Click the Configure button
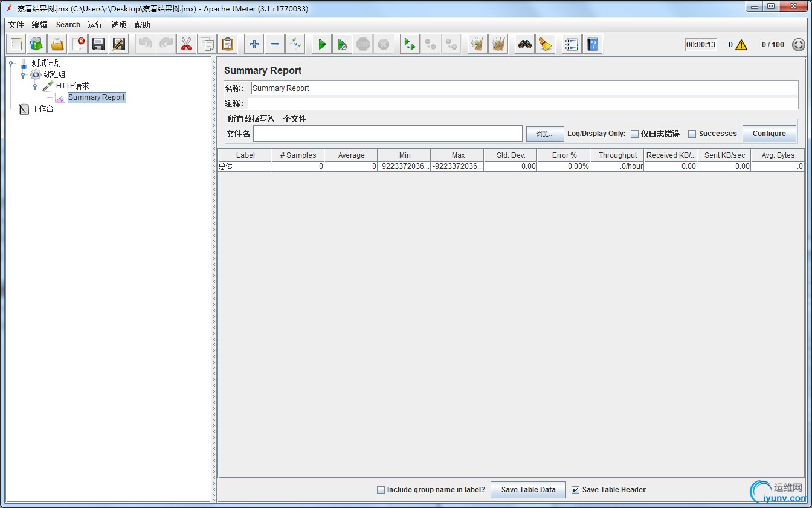812x508 pixels. [x=769, y=134]
